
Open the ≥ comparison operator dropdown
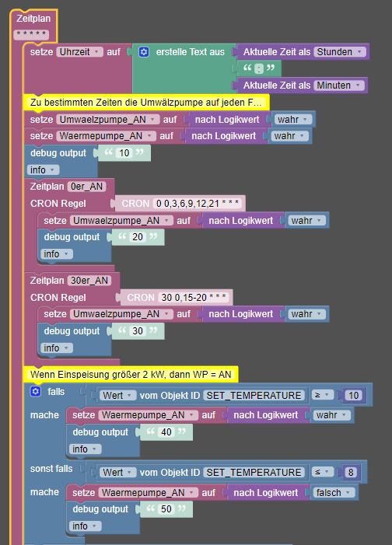323,395
